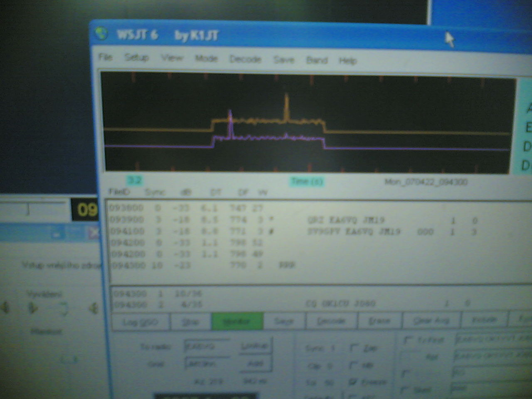Click inside the signal graph display
Image resolution: width=532 pixels, height=399 pixels.
point(308,122)
